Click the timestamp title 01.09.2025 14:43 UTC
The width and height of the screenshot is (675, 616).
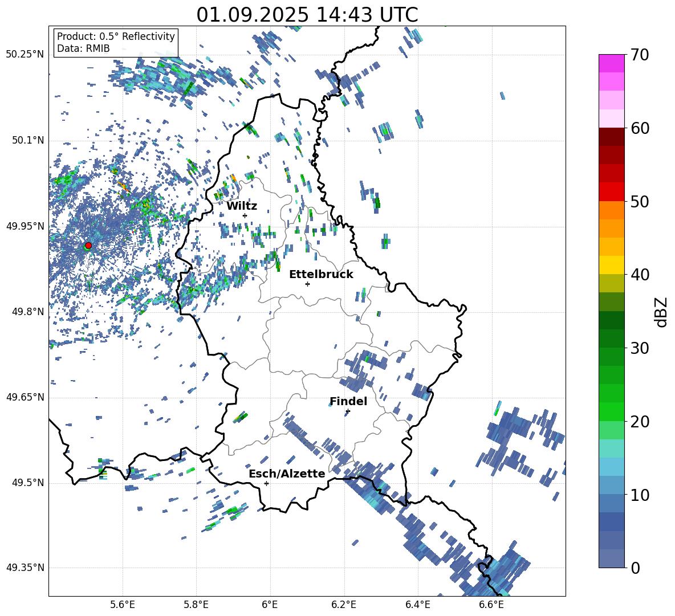pyautogui.click(x=307, y=15)
